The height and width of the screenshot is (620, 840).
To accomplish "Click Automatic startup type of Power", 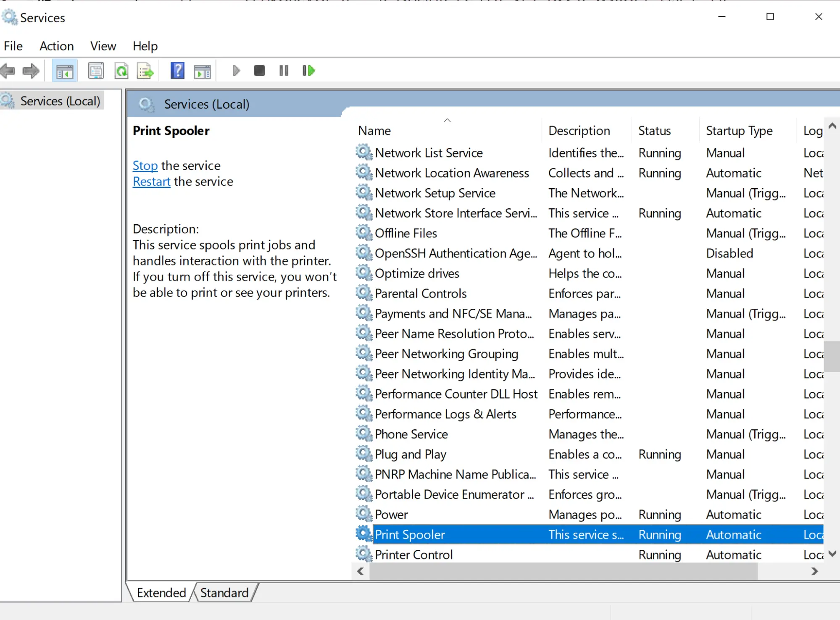I will point(734,514).
